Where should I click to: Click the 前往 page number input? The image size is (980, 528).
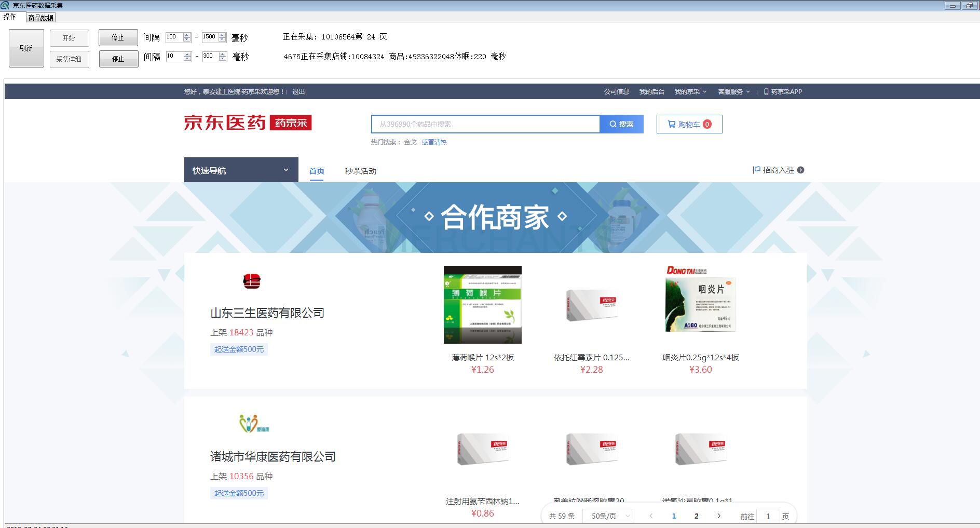pos(768,516)
